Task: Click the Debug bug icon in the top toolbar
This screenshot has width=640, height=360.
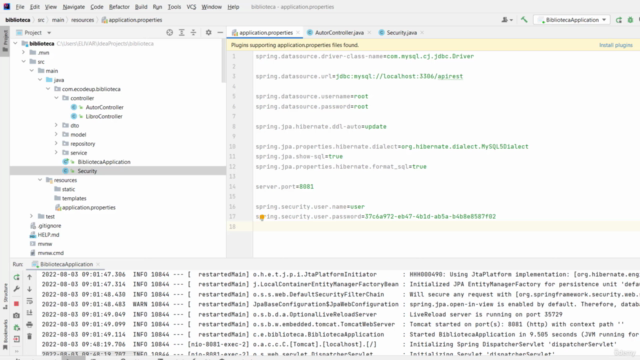Action: (630, 20)
